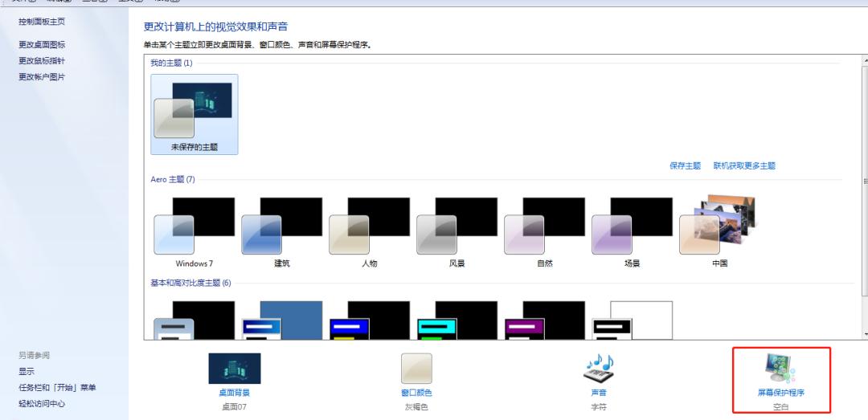Screen dimensions: 868x420
Task: Click the 联机获取更多主题 link
Action: click(744, 165)
